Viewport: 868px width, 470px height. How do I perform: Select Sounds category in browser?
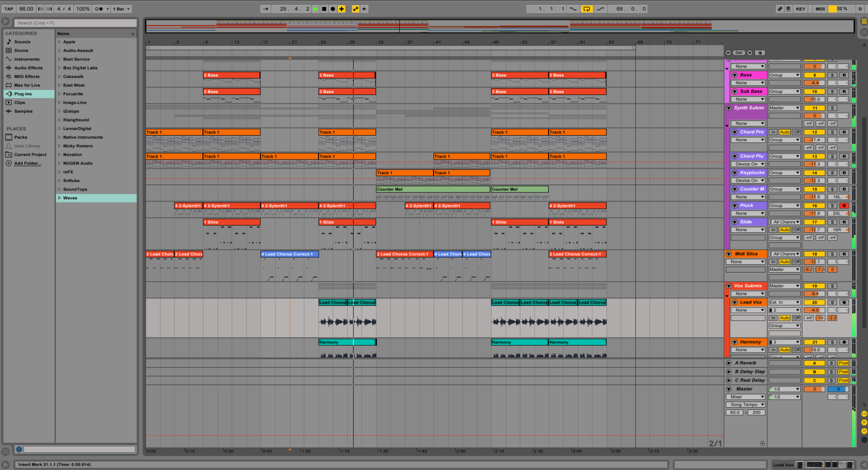pos(22,42)
